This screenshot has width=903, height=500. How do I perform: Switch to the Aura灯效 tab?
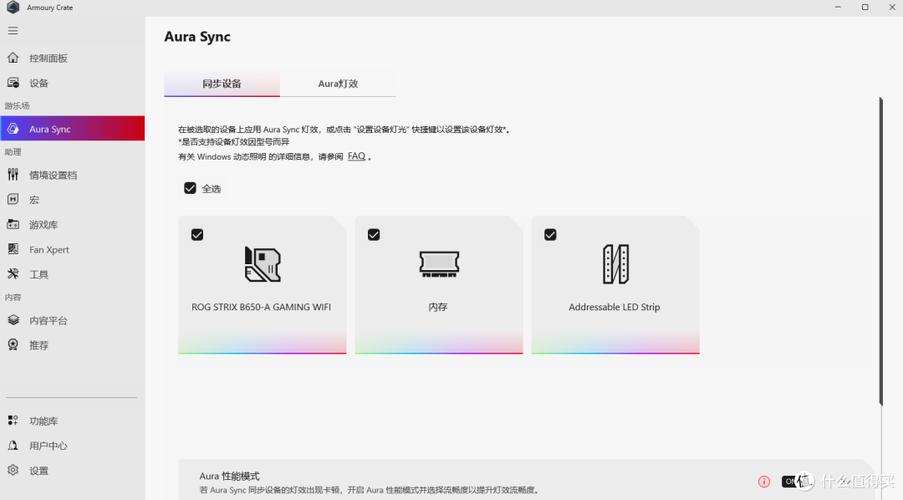pos(338,84)
